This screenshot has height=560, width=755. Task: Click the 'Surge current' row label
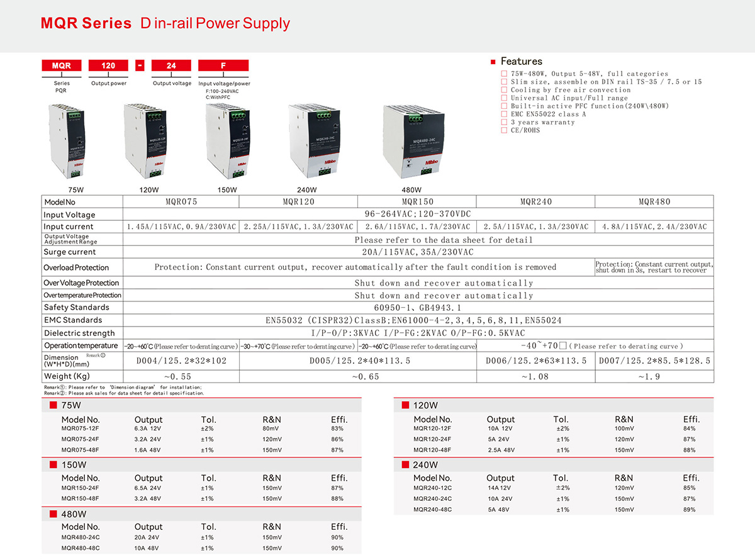coord(70,252)
